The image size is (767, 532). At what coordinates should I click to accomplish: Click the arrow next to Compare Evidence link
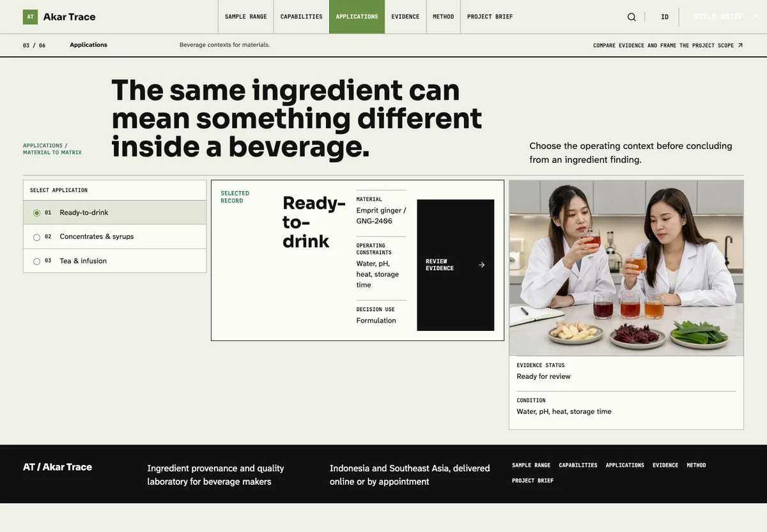pyautogui.click(x=740, y=45)
